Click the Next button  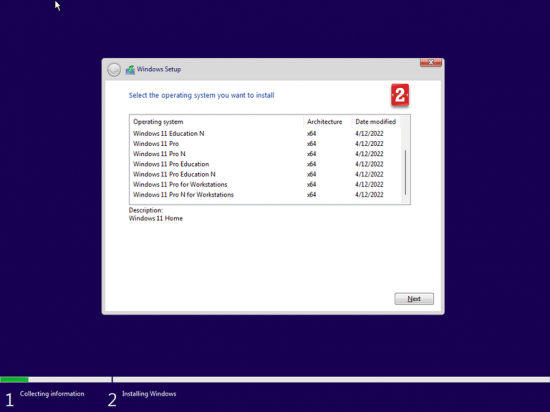coord(414,299)
